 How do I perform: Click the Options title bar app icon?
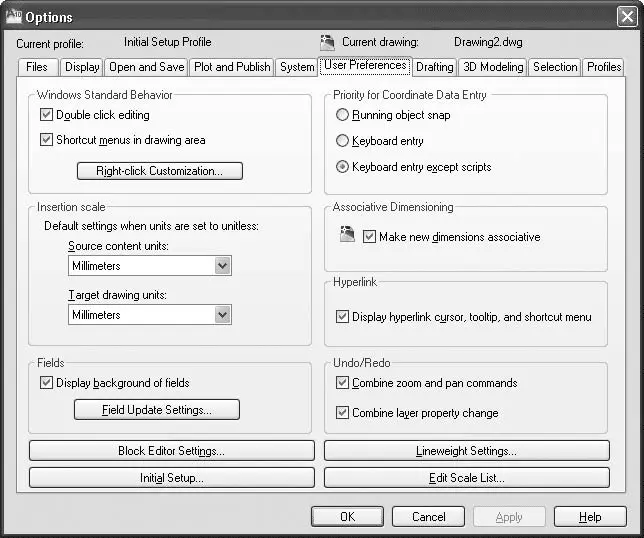point(13,15)
